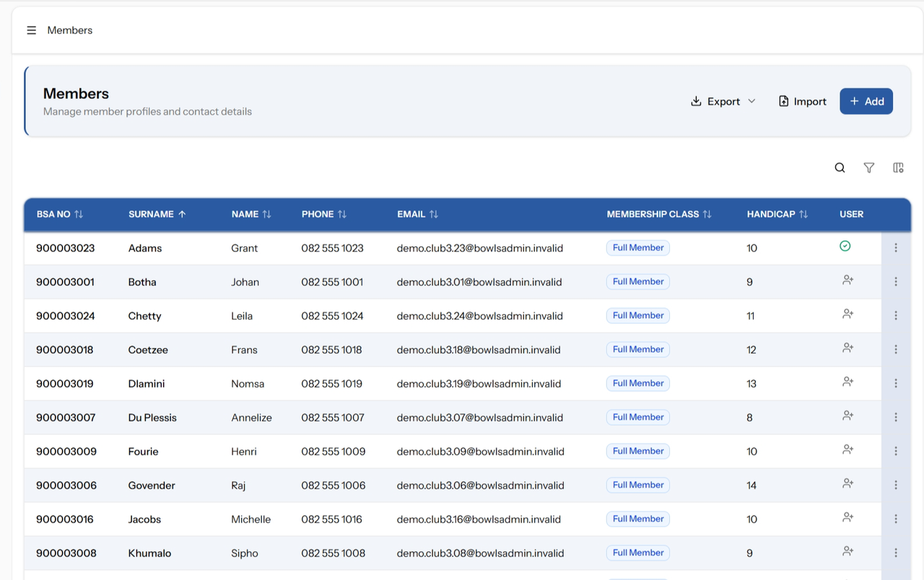Click the green user check icon for Adams
Viewport: 924px width, 580px height.
click(x=845, y=246)
